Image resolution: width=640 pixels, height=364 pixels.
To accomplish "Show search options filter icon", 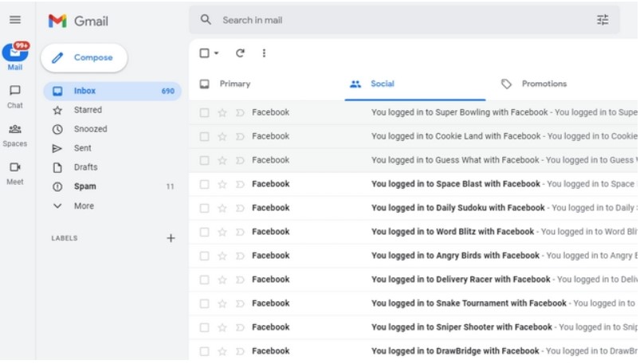I will coord(603,20).
